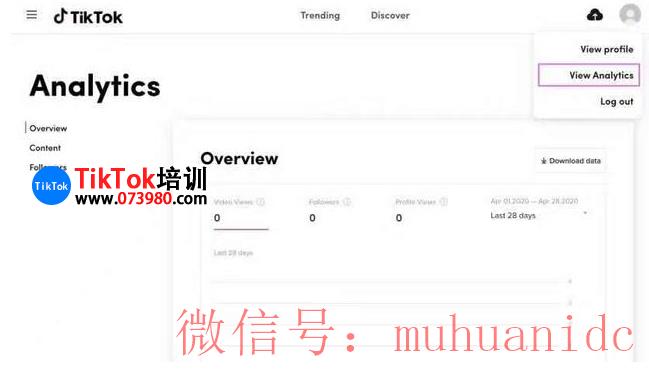This screenshot has width=649, height=372.
Task: Click the Profile Views info icon
Action: click(443, 202)
